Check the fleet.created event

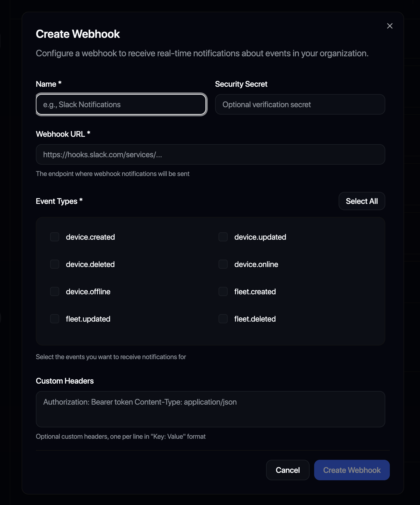[x=223, y=291]
